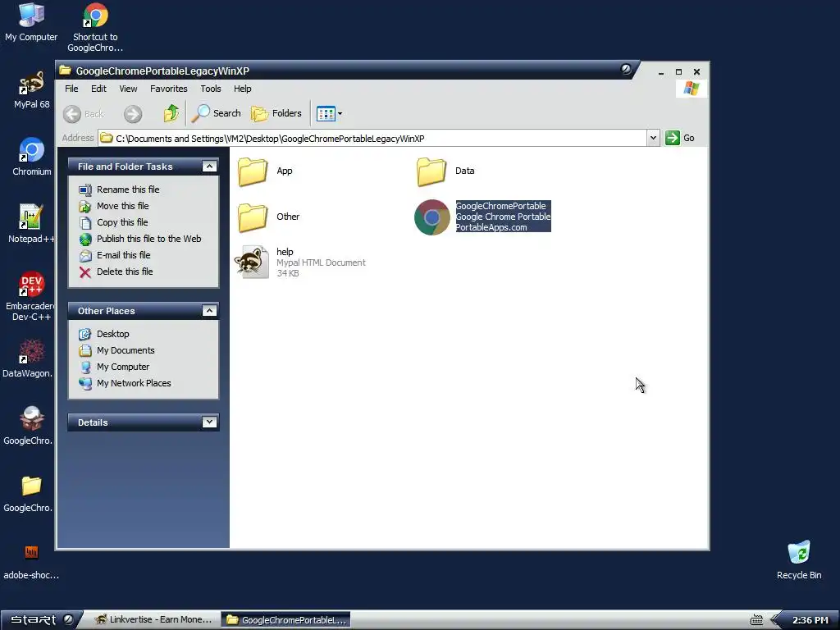Go to My Computer in Other Places

pos(123,367)
